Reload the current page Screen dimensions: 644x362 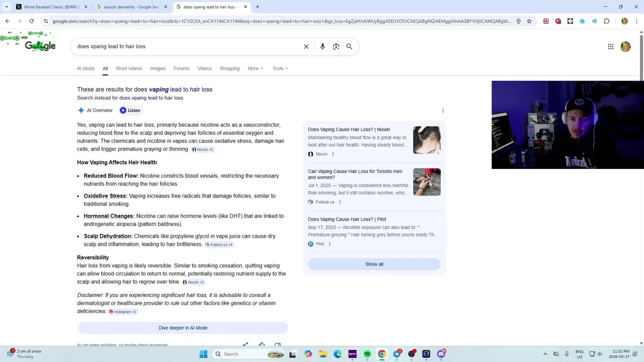pyautogui.click(x=31, y=21)
